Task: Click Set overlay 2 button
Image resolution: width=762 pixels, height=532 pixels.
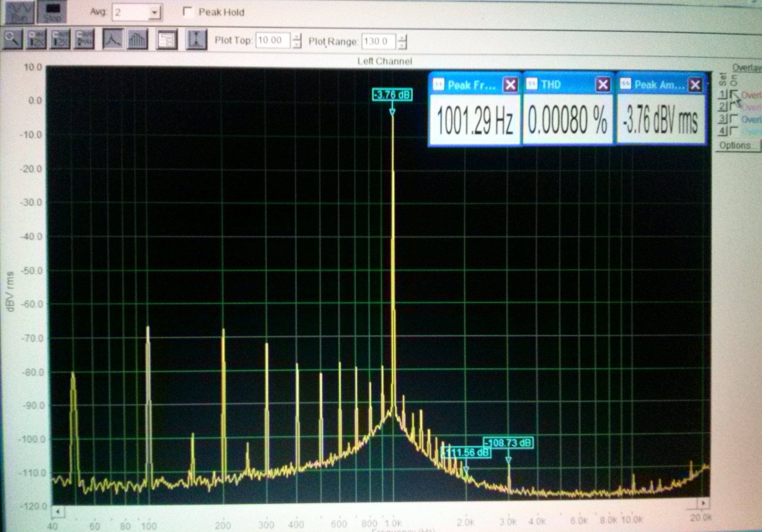Action: [x=723, y=106]
